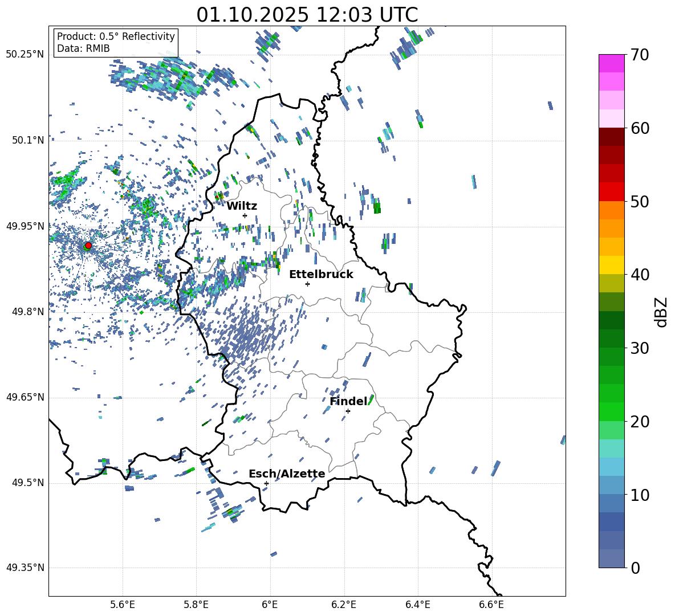This screenshot has height=616, width=675.
Task: Click the Findel station cross marker
Action: (x=348, y=411)
